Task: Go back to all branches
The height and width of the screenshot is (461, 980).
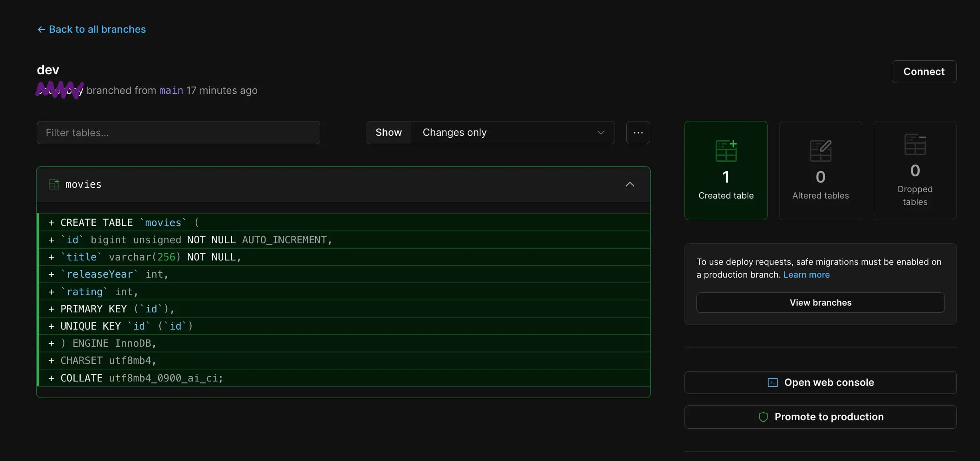Action: 91,30
